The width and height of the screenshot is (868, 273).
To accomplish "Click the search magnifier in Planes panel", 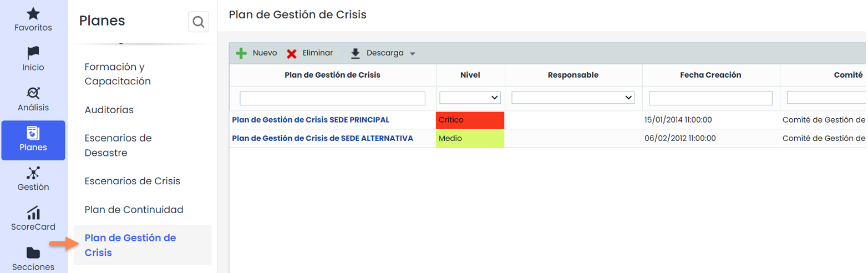I will [198, 22].
